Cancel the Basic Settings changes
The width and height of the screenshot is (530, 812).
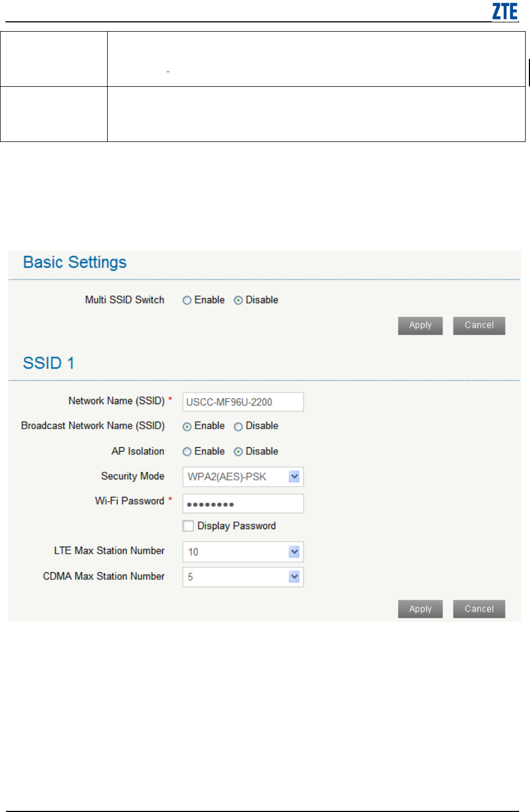coord(479,325)
